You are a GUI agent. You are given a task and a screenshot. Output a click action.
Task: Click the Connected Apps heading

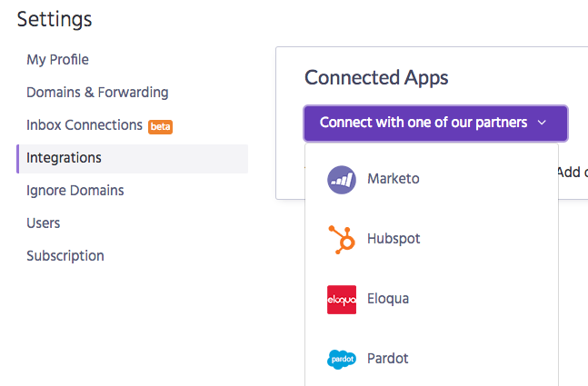click(376, 78)
